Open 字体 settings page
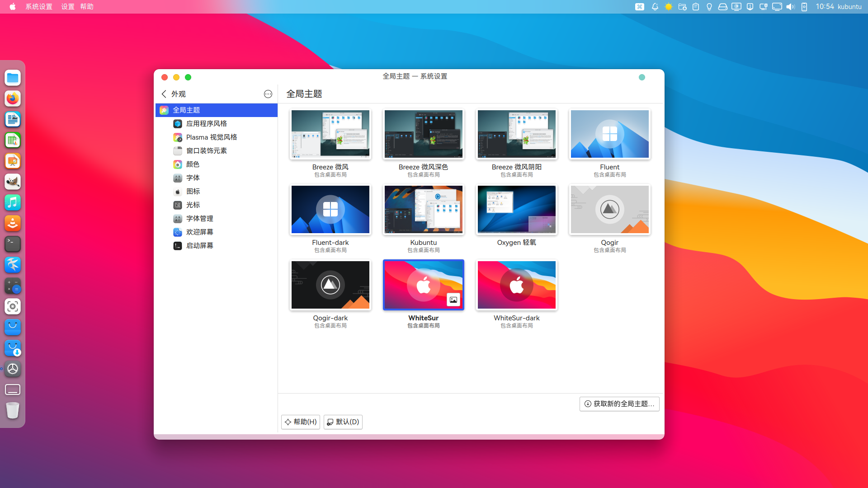 217,178
